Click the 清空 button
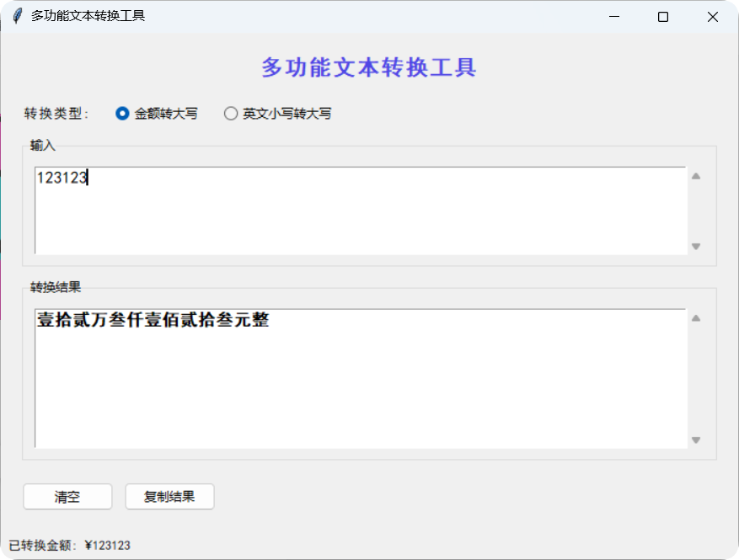Image resolution: width=739 pixels, height=560 pixels. pos(67,496)
